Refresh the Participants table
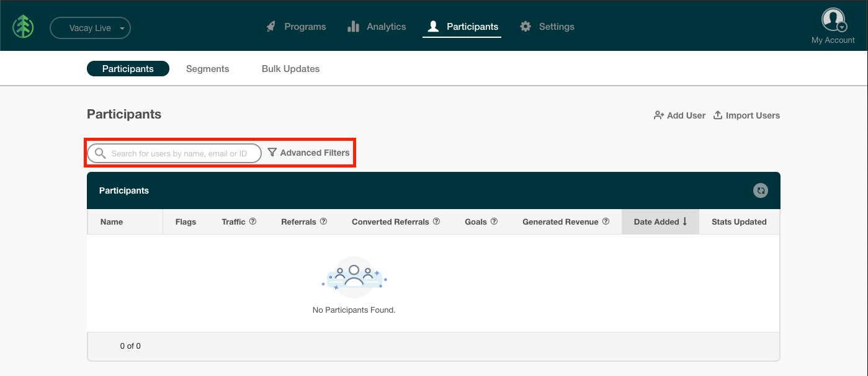868x376 pixels. click(761, 190)
